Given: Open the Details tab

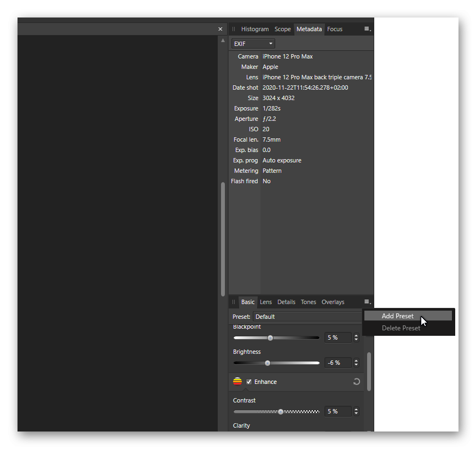Looking at the screenshot, I should 286,302.
